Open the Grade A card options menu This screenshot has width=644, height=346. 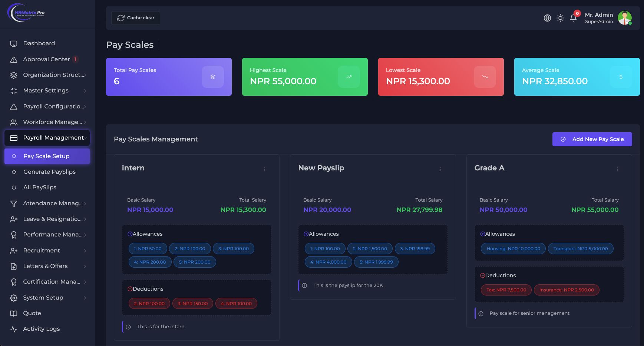click(x=617, y=169)
